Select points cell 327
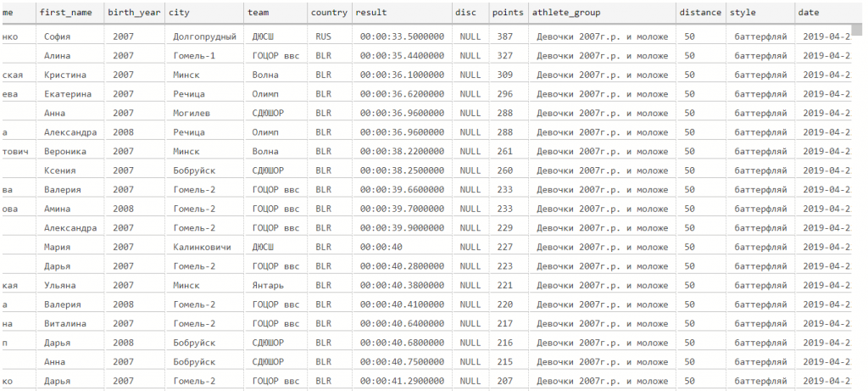Image resolution: width=868 pixels, height=391 pixels. [505, 56]
